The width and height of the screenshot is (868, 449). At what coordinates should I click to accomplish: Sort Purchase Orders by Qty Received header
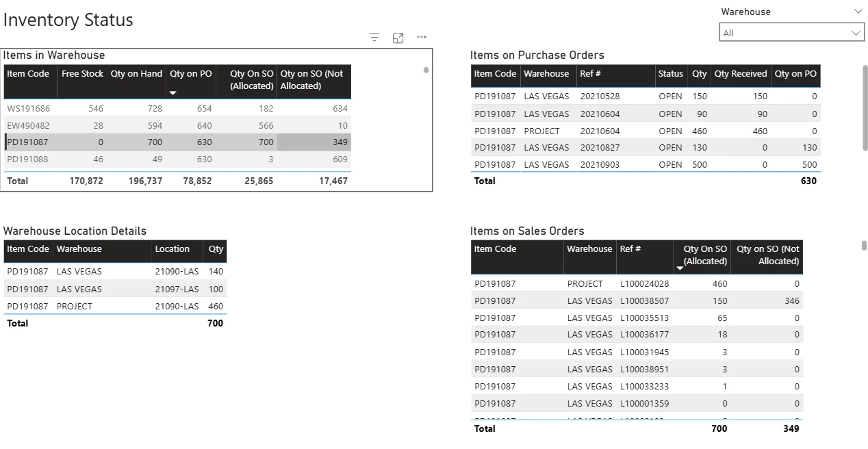(740, 74)
